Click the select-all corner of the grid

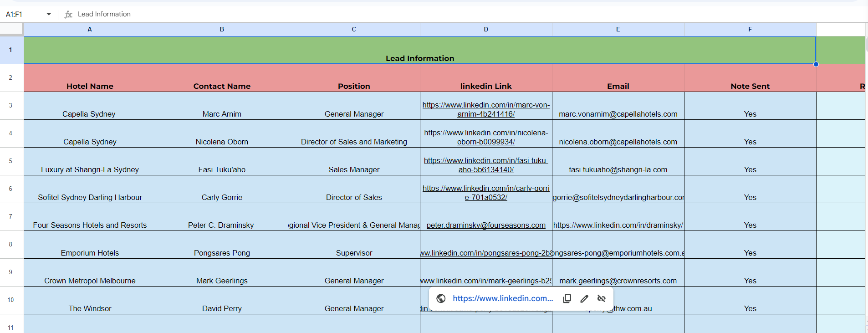click(x=11, y=29)
